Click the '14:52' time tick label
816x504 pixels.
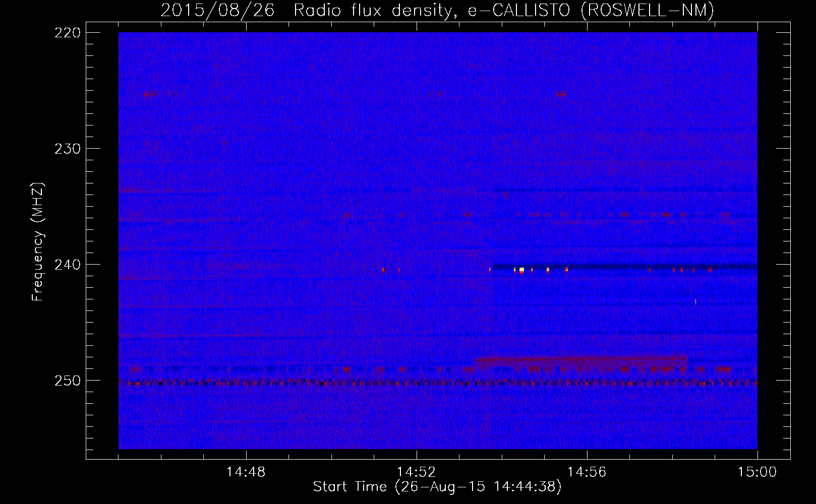416,472
